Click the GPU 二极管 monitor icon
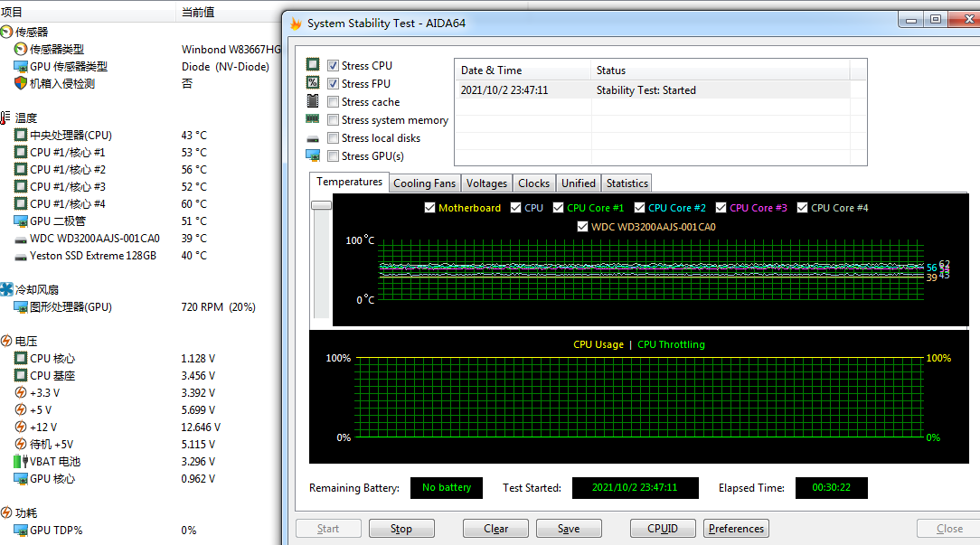The width and height of the screenshot is (980, 545). click(21, 221)
